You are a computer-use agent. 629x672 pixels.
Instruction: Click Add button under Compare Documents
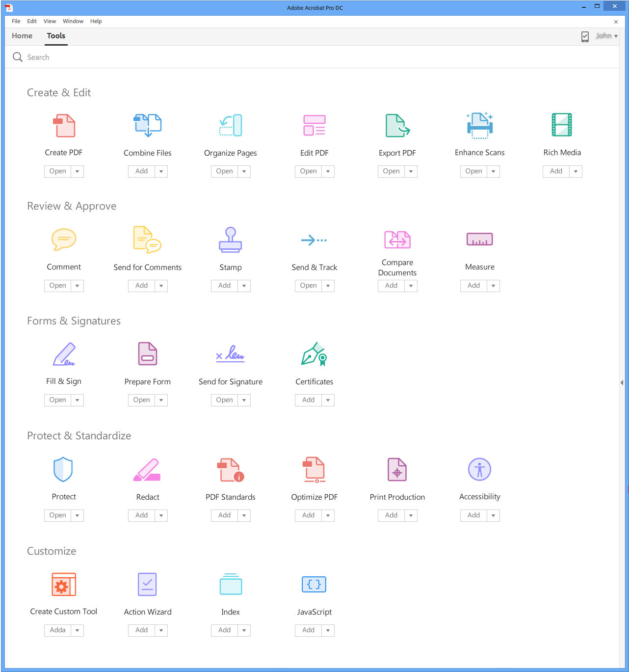click(x=392, y=286)
